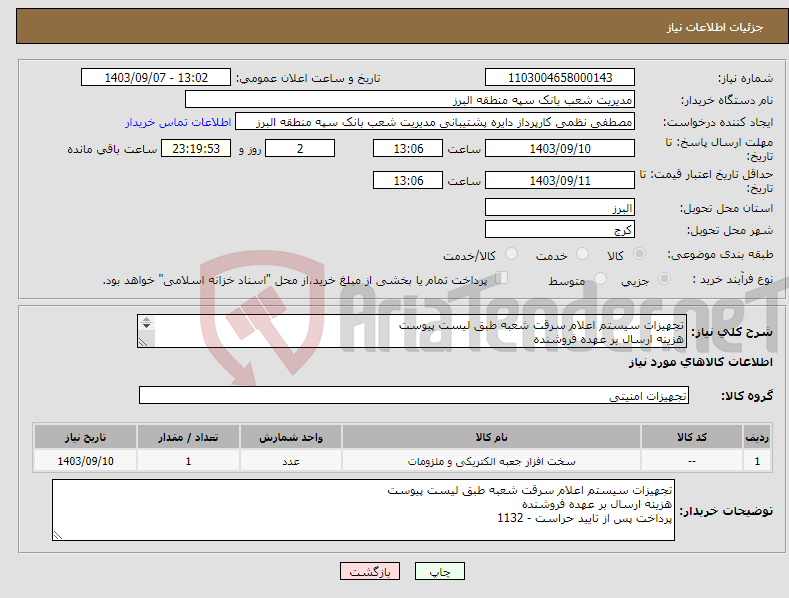Click the ایجاد کننده درخواست field
Screen dimensions: 789x598
coord(435,122)
